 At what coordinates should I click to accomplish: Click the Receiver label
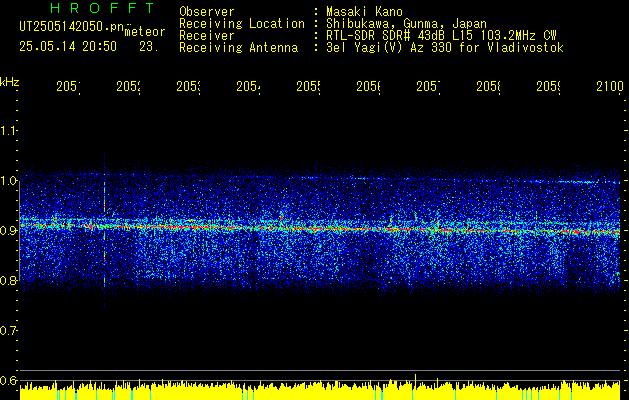207,36
